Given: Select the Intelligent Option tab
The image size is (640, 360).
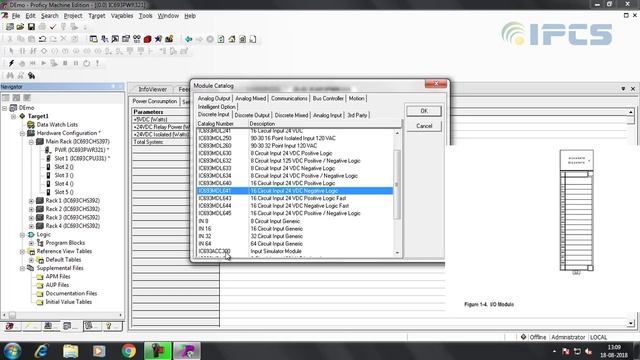Looking at the screenshot, I should [217, 107].
